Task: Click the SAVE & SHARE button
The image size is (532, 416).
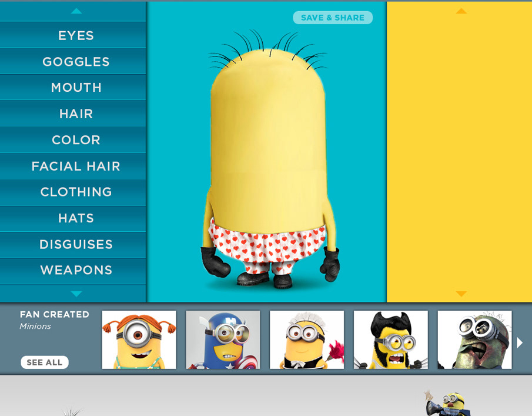Action: coord(333,18)
